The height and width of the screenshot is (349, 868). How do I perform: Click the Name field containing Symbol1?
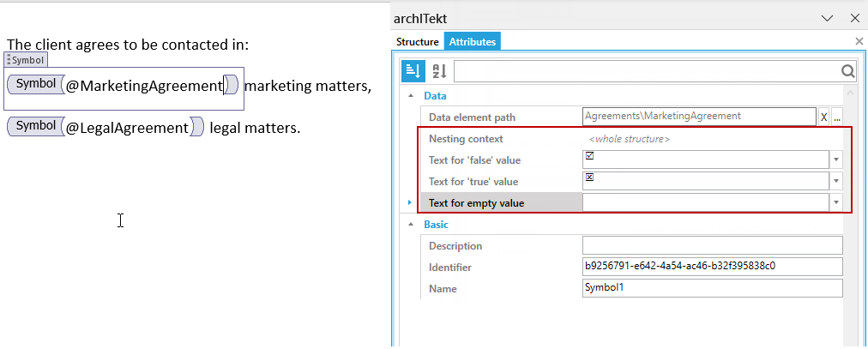coord(713,287)
